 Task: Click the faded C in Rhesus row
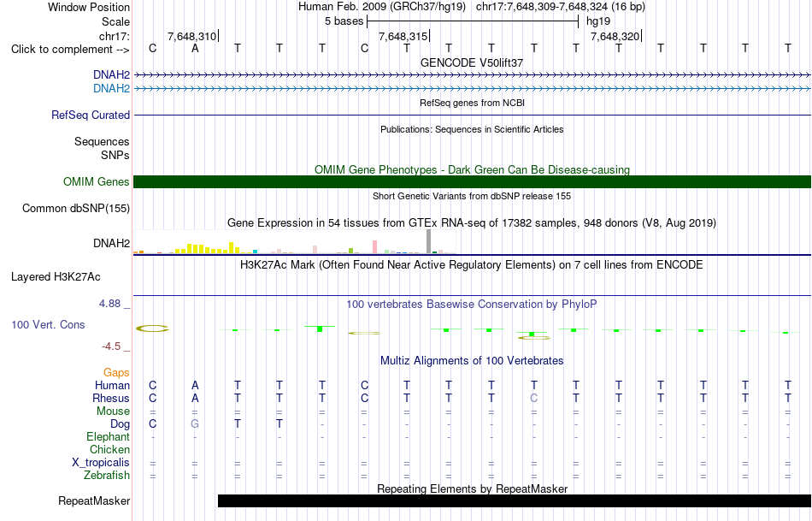pos(534,399)
